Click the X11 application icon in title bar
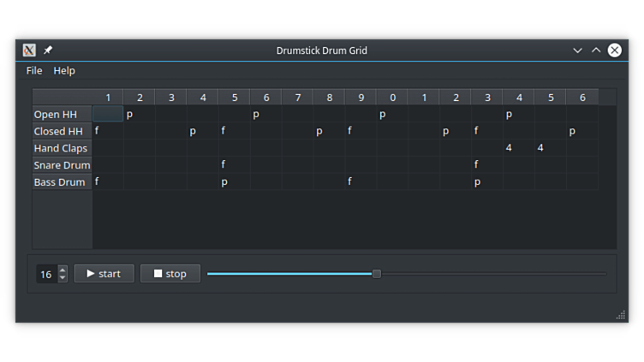The image size is (644, 362). click(x=29, y=50)
